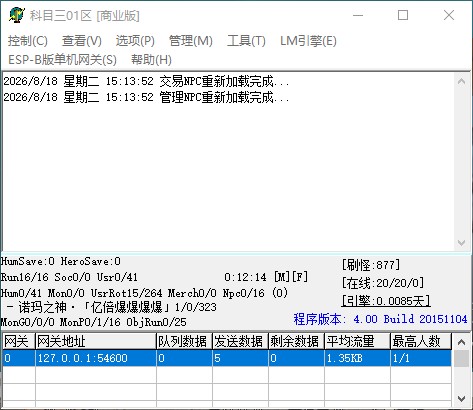Screen dimensions: 473x410
Task: Maximize the 科目三01区 window
Action: pos(403,15)
